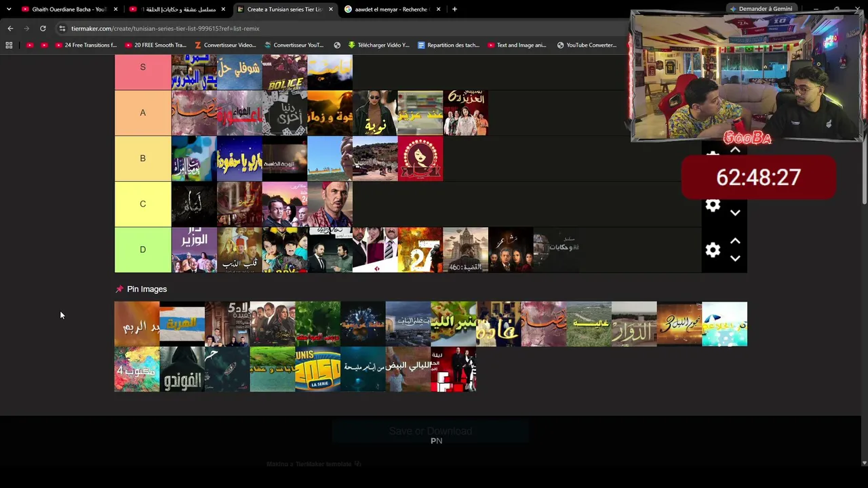Pick the 'Tunis 2050 La Serie' image
The image size is (868, 488).
pyautogui.click(x=317, y=369)
